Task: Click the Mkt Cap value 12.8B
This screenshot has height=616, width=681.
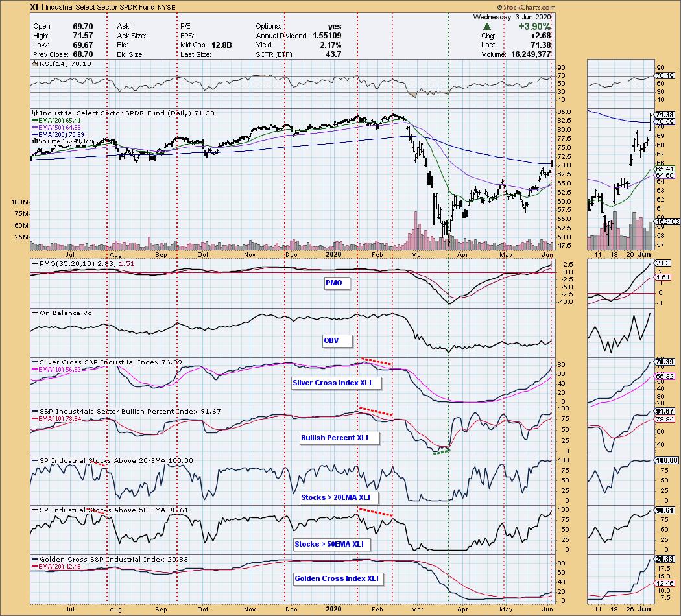Action: [x=222, y=45]
